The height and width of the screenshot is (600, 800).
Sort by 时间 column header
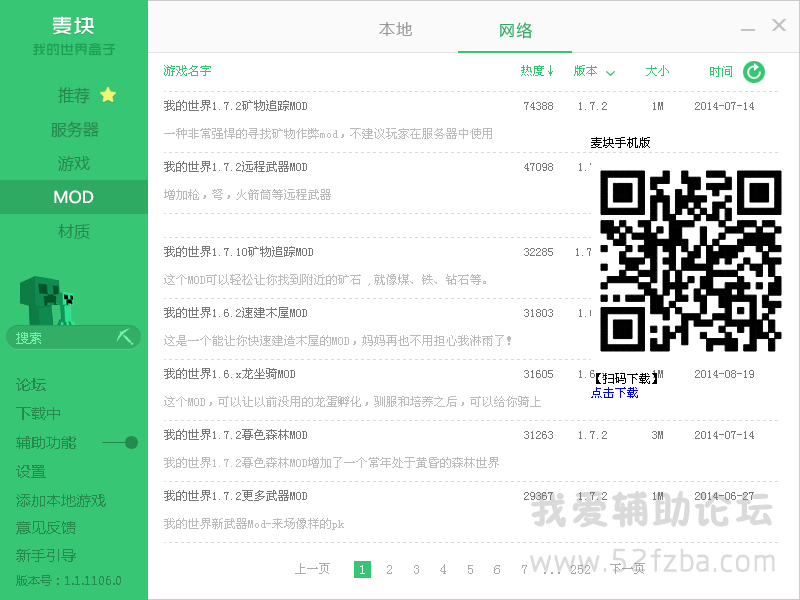coord(720,71)
